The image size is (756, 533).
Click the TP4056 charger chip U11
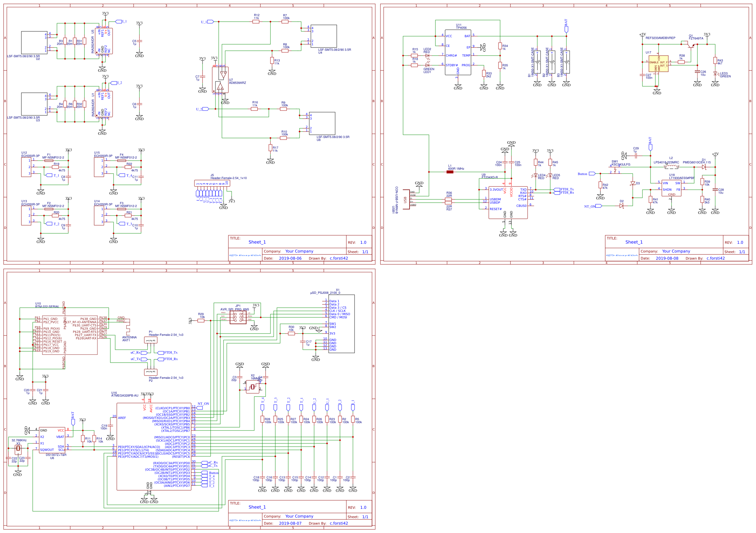coord(458,53)
